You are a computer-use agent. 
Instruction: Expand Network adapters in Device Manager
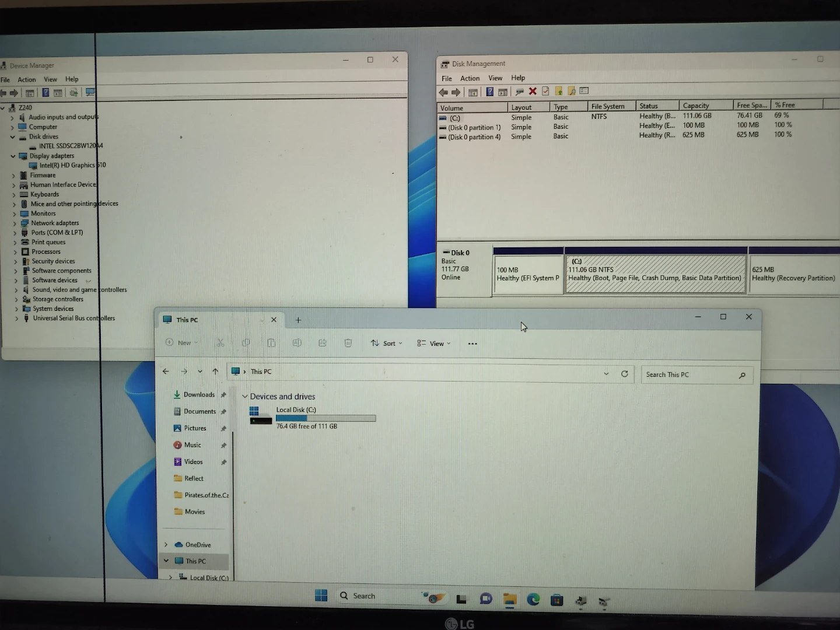pos(14,223)
